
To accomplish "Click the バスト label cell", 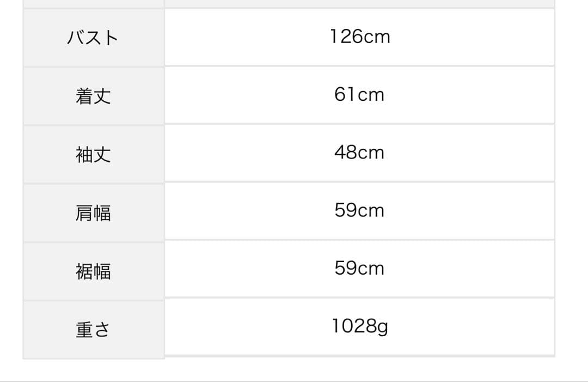I will click(x=93, y=38).
